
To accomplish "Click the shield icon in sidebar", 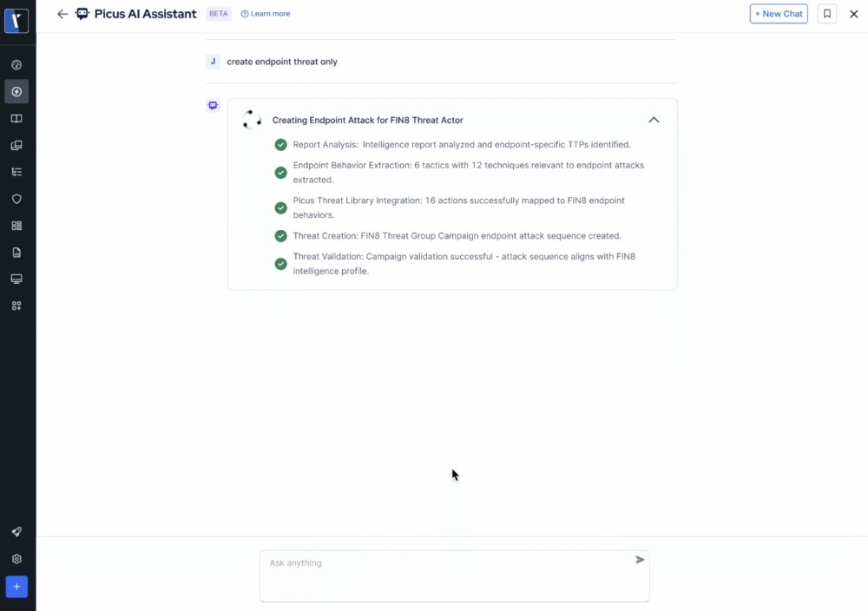I will coord(16,199).
